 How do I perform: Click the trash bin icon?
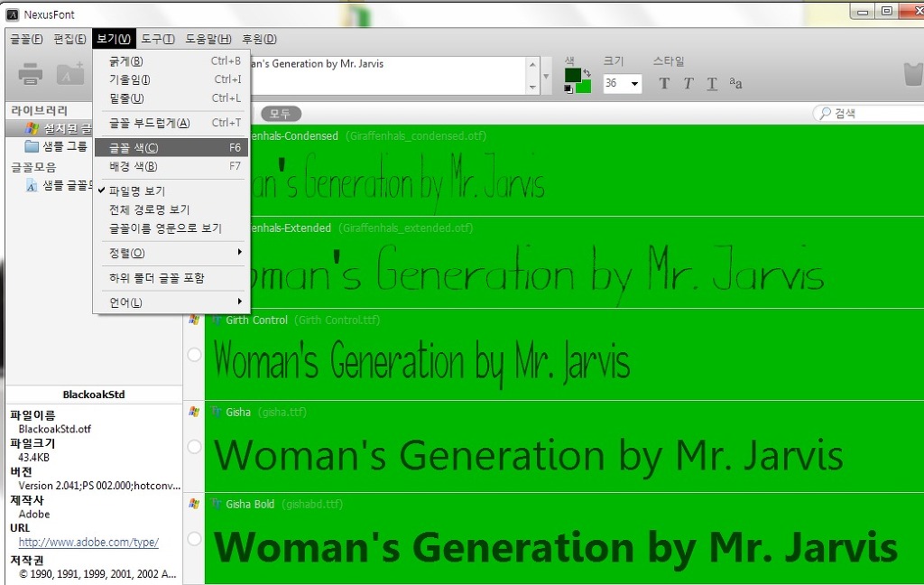913,74
